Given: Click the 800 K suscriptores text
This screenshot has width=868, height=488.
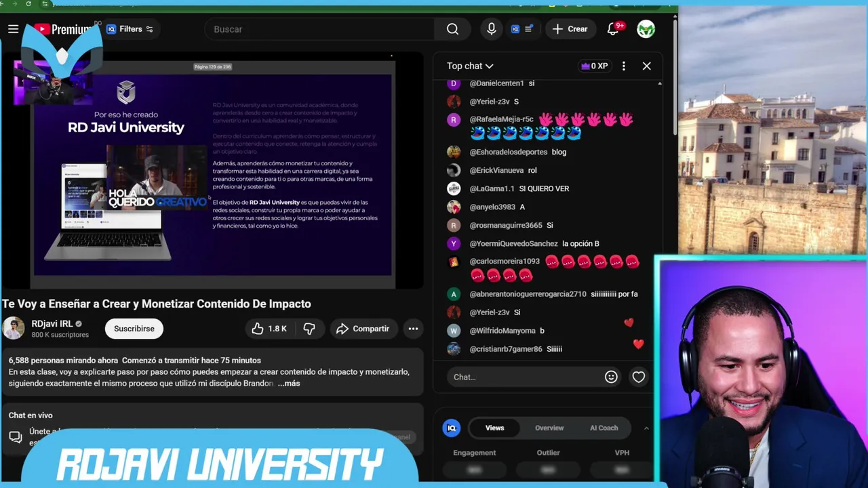Looking at the screenshot, I should click(60, 335).
